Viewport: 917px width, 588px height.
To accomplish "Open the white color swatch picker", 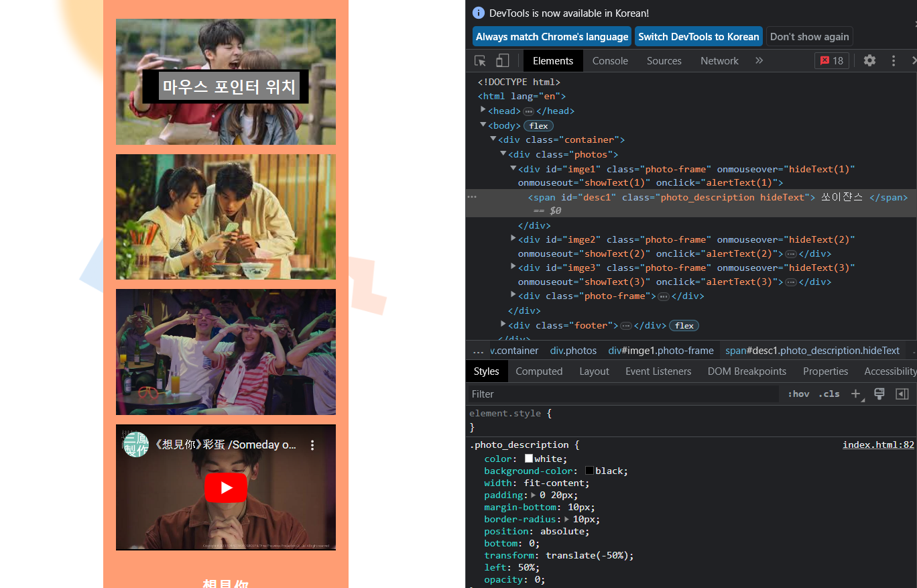I will [529, 459].
